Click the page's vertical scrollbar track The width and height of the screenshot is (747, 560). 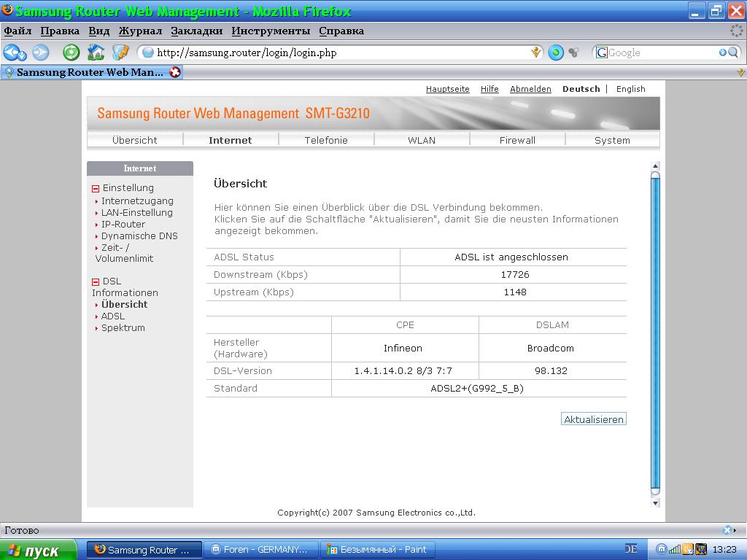click(x=655, y=328)
